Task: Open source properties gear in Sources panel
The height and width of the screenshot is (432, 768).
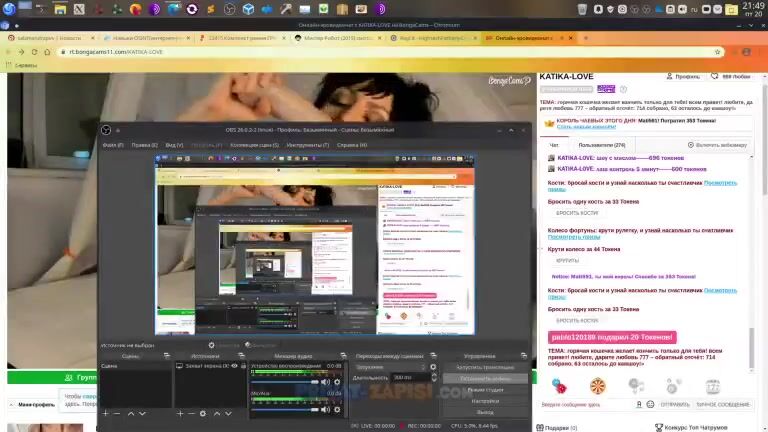Action: [x=203, y=413]
